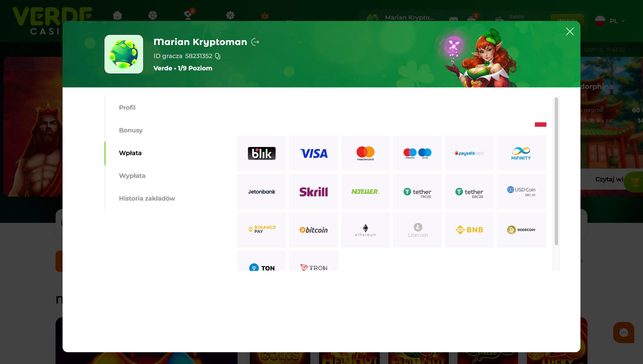Select paysafecard payment option

[469, 153]
